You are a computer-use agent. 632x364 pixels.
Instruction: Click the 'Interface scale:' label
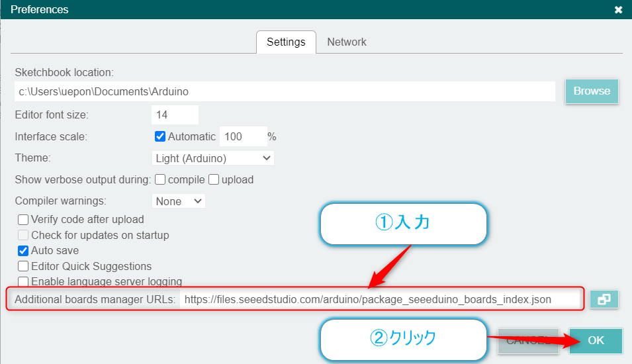(51, 136)
